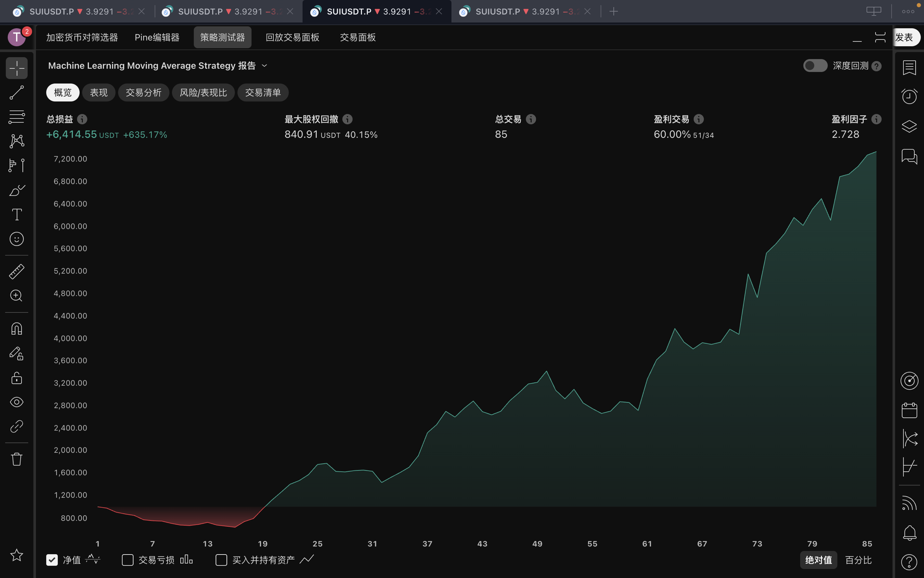924x578 pixels.
Task: Click the trash remove drawings icon
Action: tap(17, 459)
